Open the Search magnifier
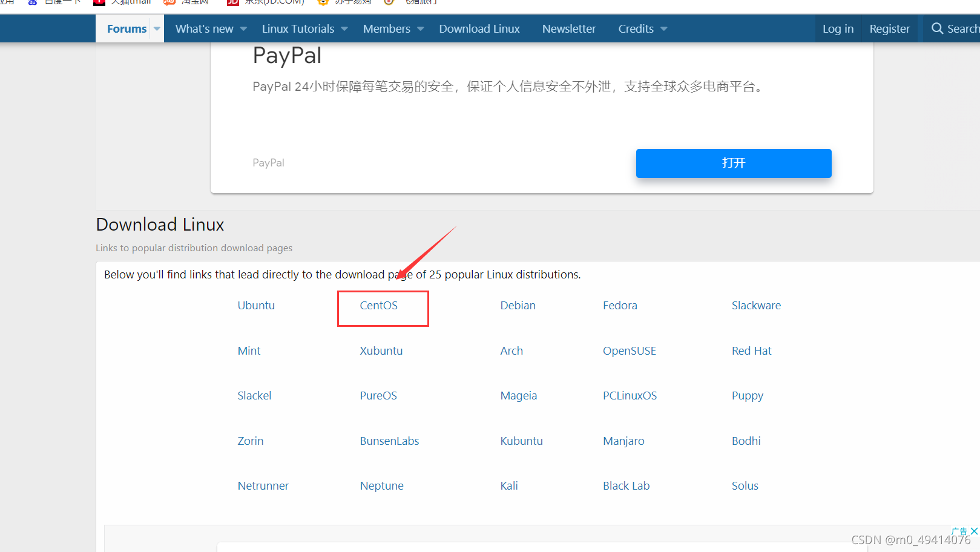The image size is (980, 552). [937, 28]
